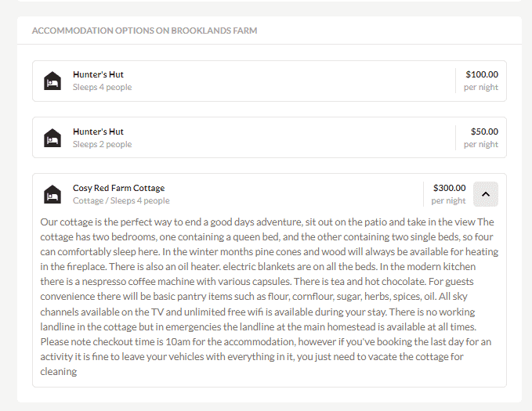Select the Cosy Red Farm Cottage title

pos(119,188)
